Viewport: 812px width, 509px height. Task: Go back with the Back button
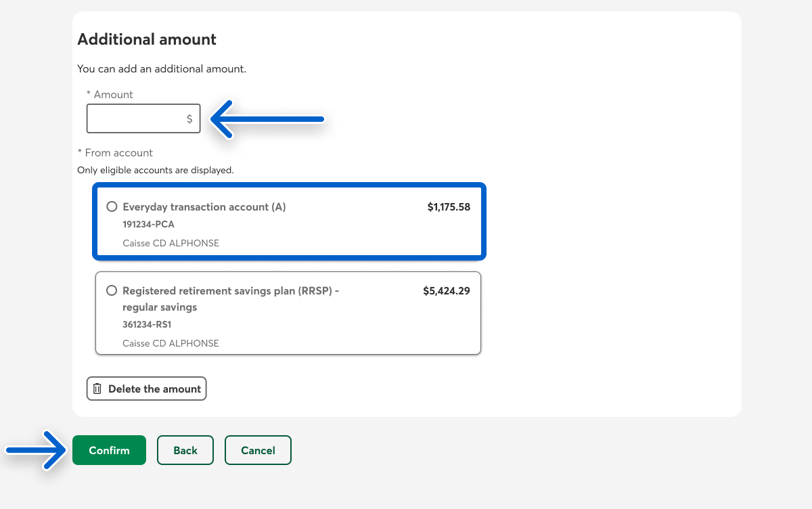(185, 450)
